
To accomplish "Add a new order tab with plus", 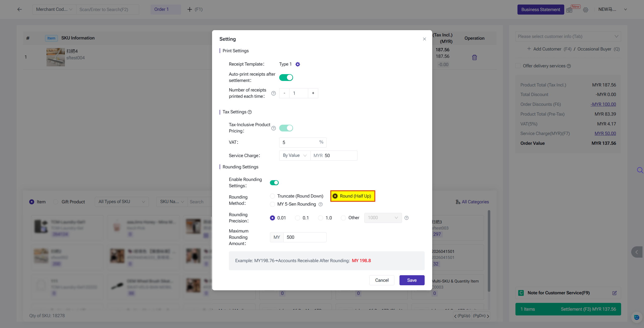I will pos(190,10).
